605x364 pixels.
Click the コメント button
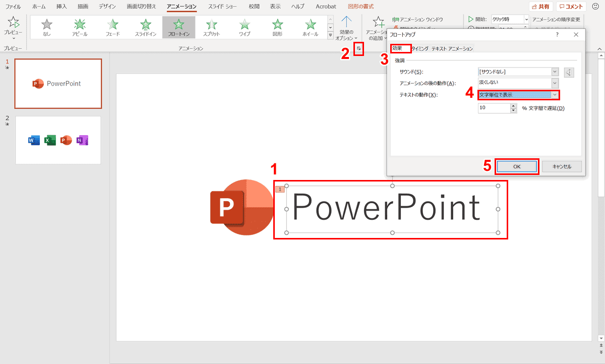[x=571, y=7]
